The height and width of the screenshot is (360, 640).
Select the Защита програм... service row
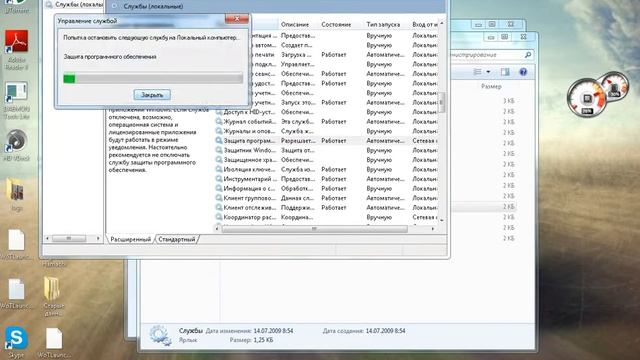[327, 140]
